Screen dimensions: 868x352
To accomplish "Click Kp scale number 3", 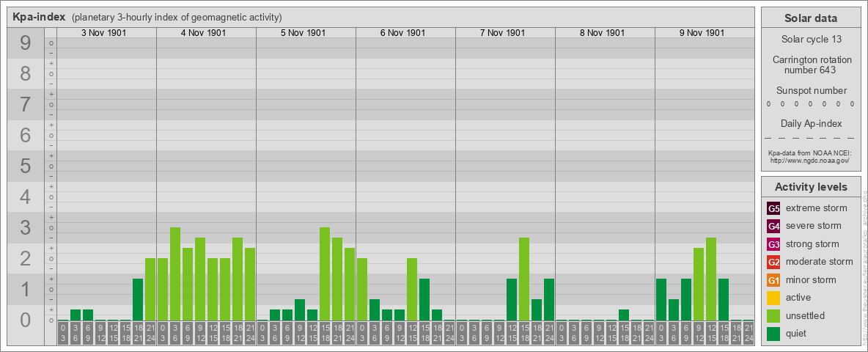I will pyautogui.click(x=26, y=227).
